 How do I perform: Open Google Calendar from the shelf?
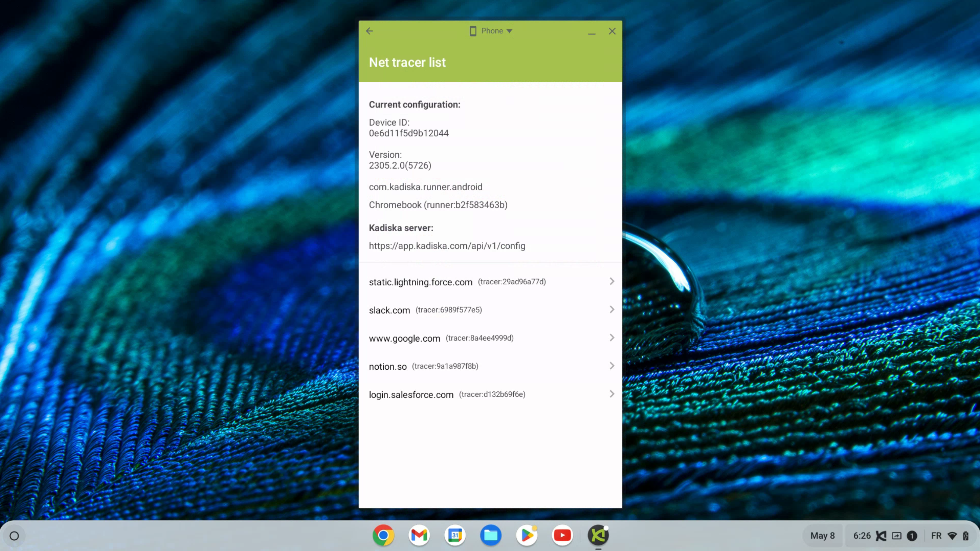(x=455, y=535)
